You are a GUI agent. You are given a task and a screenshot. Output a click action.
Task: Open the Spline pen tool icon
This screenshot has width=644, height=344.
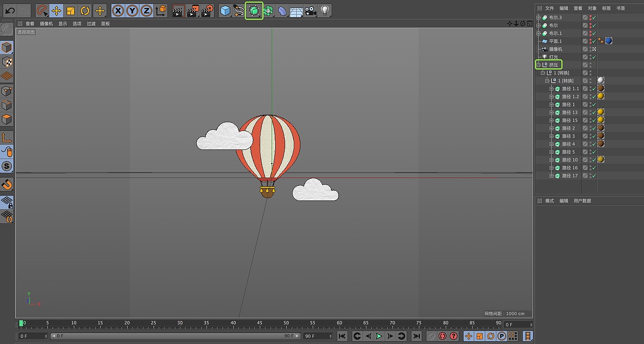point(239,11)
